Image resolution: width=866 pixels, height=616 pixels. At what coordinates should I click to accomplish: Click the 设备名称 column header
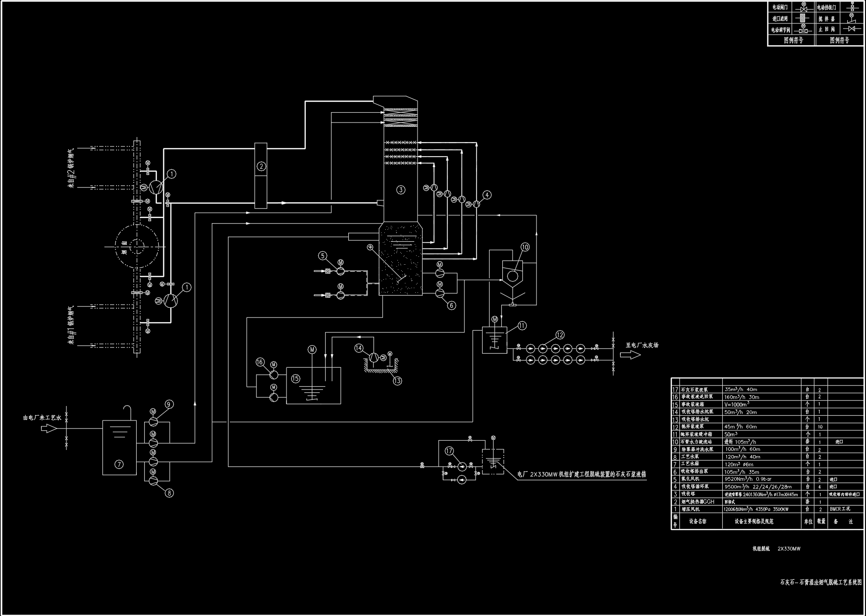pyautogui.click(x=698, y=521)
